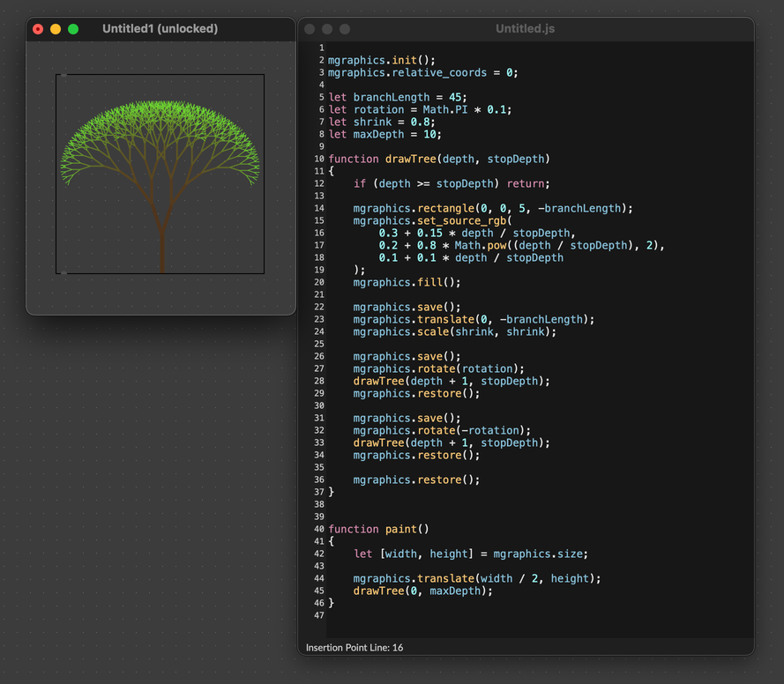
Task: Click the 'function paint()' declaration line
Action: (x=378, y=530)
